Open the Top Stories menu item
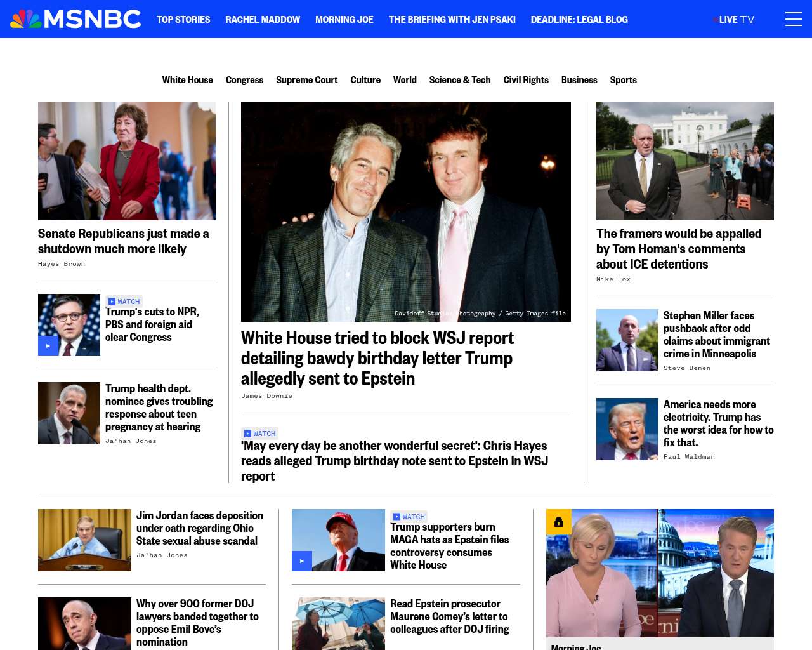Viewport: 812px width, 650px height. [183, 20]
